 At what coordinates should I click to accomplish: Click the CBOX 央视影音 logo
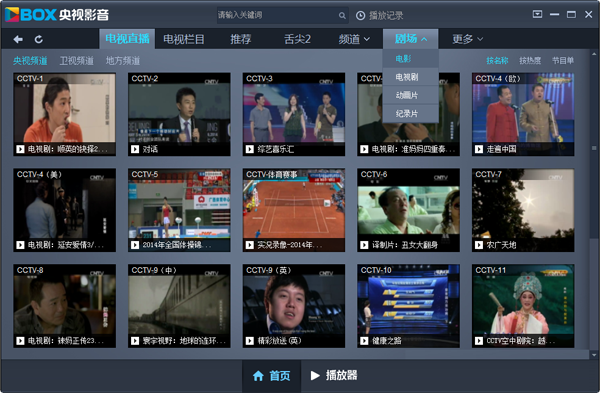[x=57, y=15]
